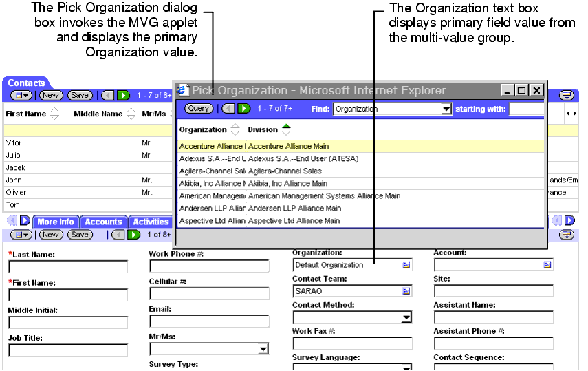Open the Contact Method dropdown
Screen dimensions: 588x371
[x=406, y=318]
